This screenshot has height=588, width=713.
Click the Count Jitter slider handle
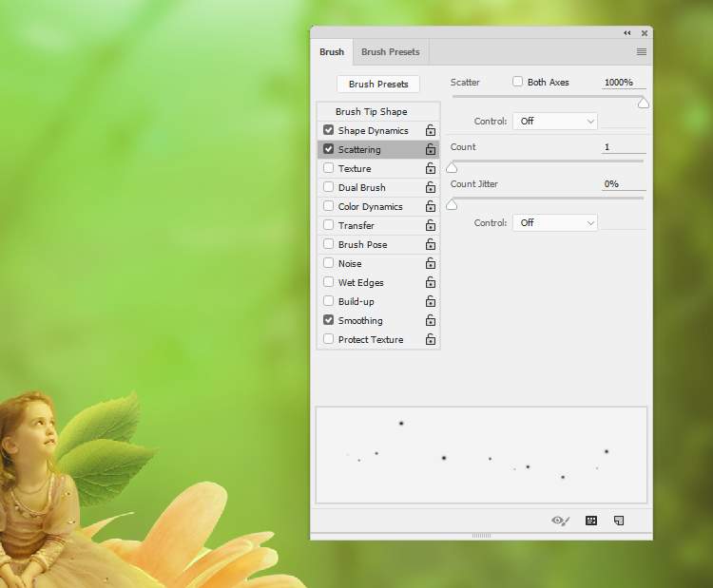[x=452, y=205]
